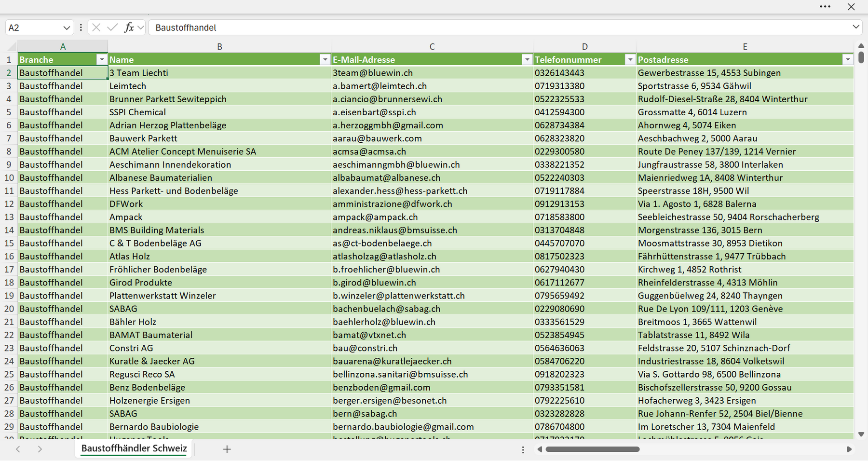Screen dimensions: 868x461
Task: Click the phone number 0617112677
Action: (559, 283)
